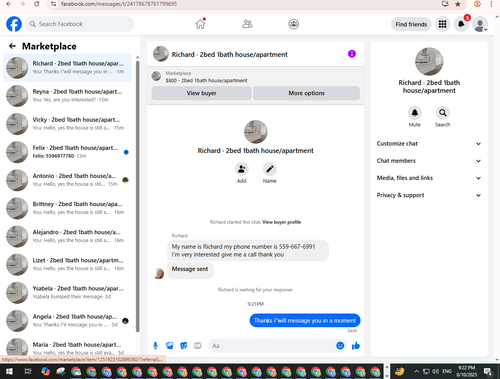This screenshot has height=379, width=500.
Task: Click the ENG language indicator in taskbar
Action: tap(447, 371)
